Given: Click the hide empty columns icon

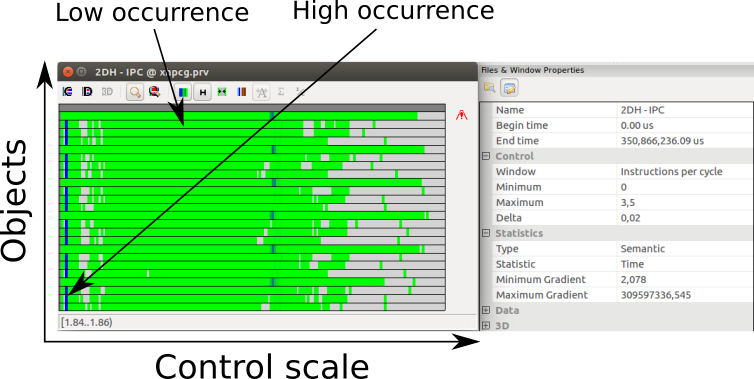Looking at the screenshot, I should click(x=222, y=91).
